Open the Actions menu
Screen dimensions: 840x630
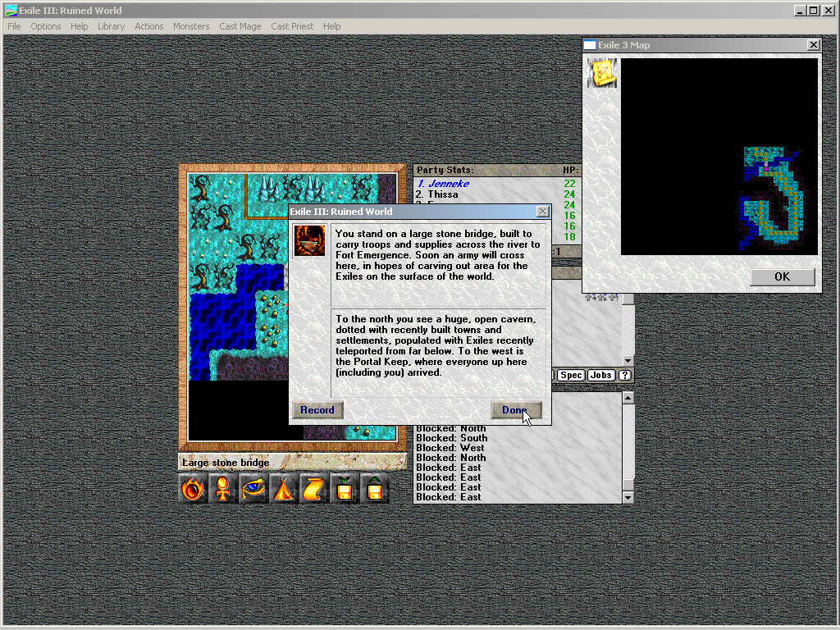(x=149, y=26)
